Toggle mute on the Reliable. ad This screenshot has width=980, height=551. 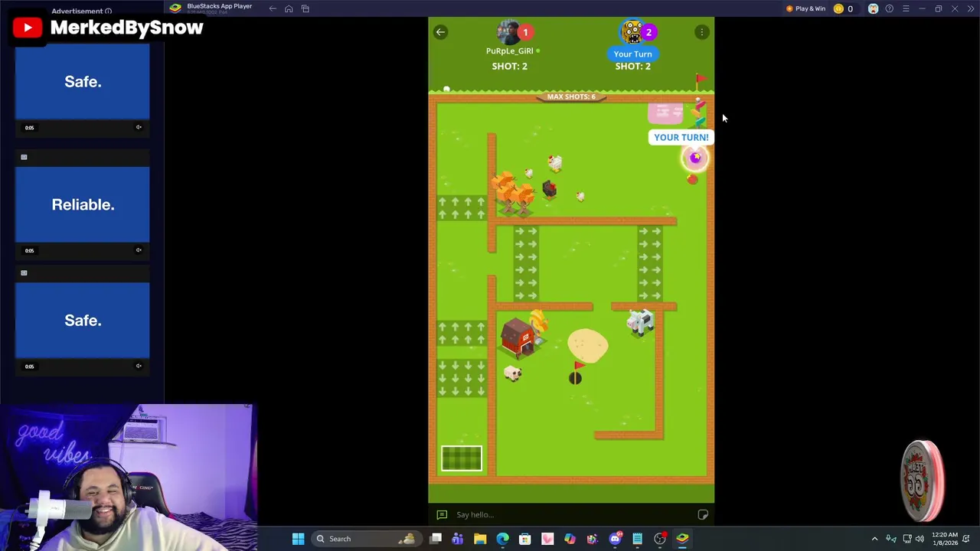pos(139,250)
